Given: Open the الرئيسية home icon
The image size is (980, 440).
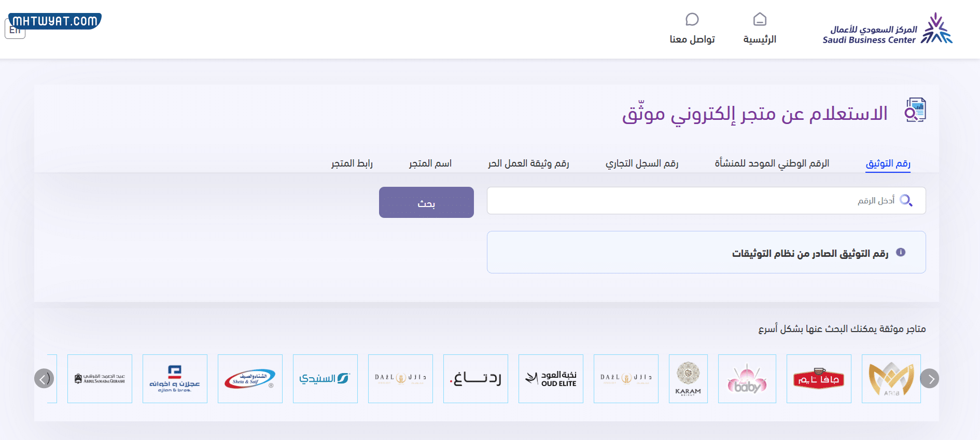Looking at the screenshot, I should (760, 20).
